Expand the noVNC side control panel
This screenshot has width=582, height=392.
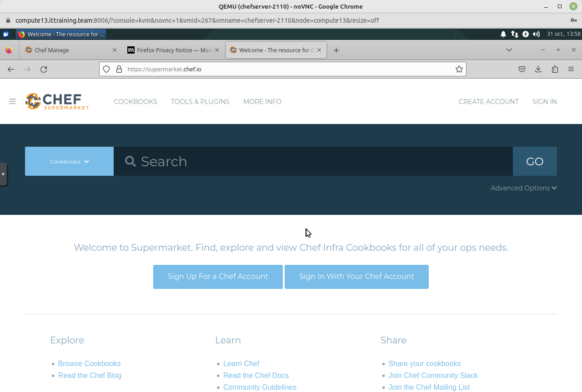[4, 174]
